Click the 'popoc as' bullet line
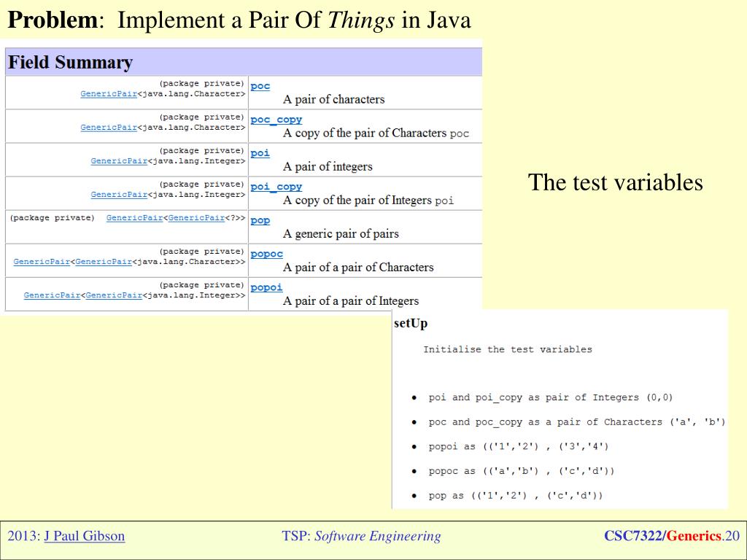Viewport: 747px width, 560px height. [521, 472]
